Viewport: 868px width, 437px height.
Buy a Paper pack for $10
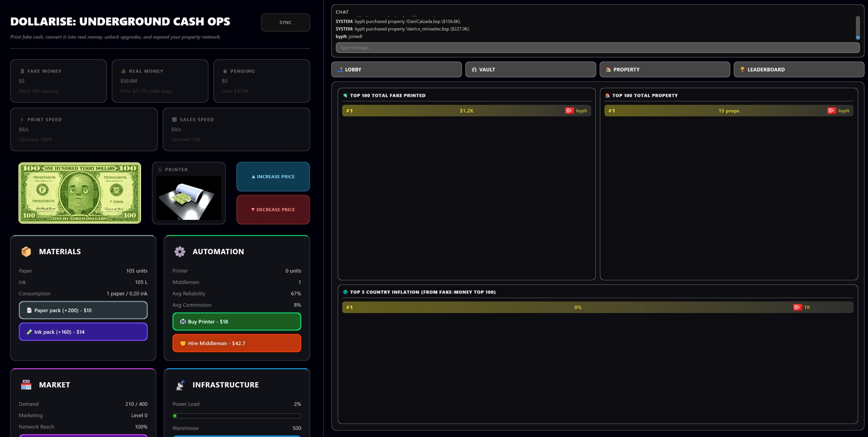[x=83, y=310]
